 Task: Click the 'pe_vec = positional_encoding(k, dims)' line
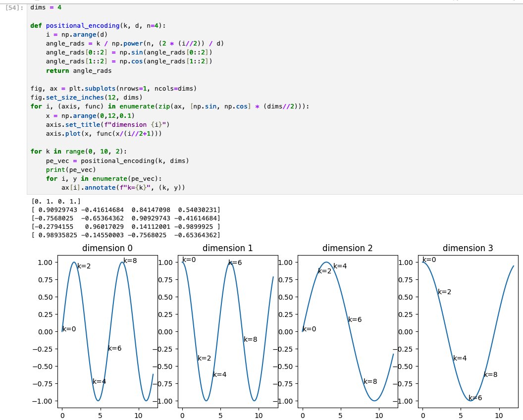click(x=117, y=161)
